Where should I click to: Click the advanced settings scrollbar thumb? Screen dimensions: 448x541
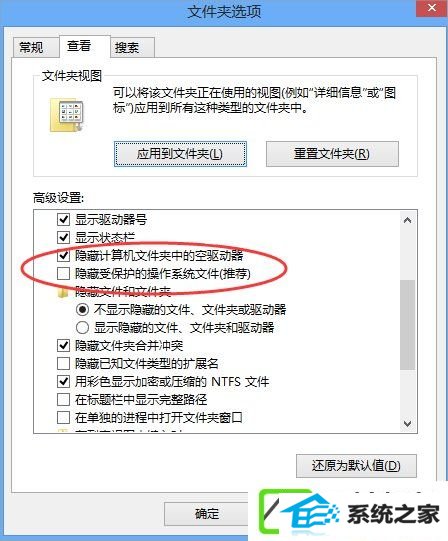point(408,325)
